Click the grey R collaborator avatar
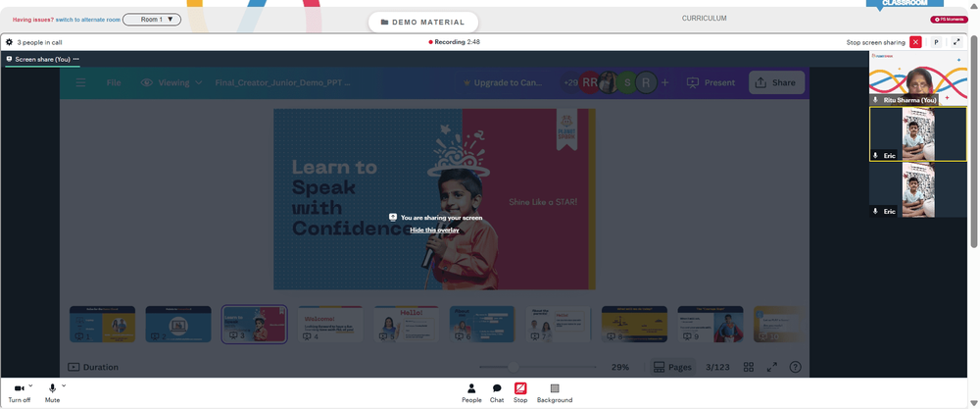 647,82
